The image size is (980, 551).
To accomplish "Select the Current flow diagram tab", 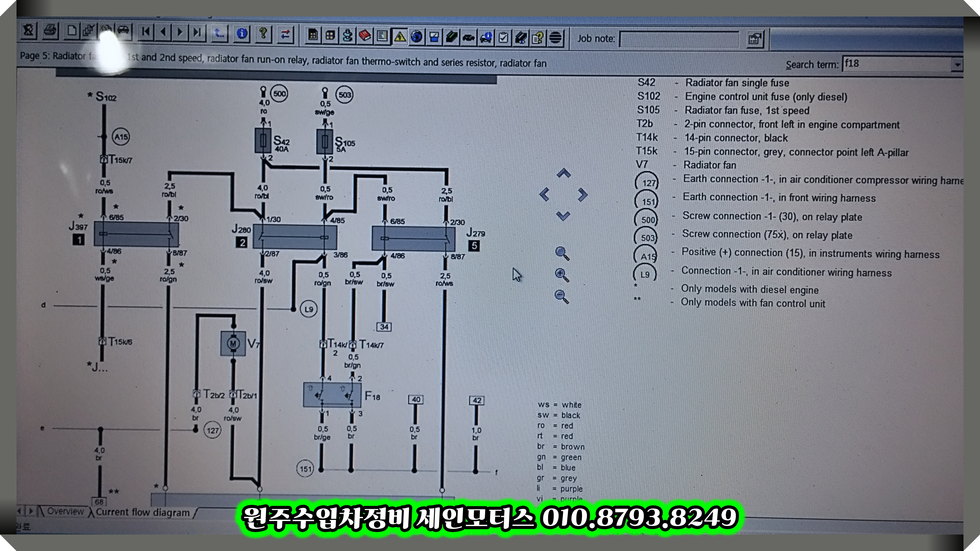I will [x=142, y=512].
